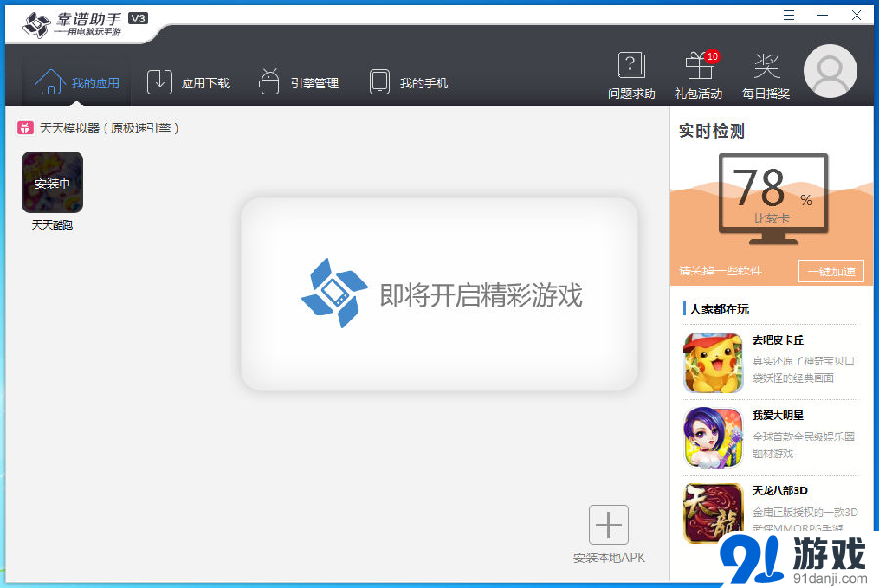The width and height of the screenshot is (879, 588).
Task: Click the 天天酷跑 app name label
Action: [x=53, y=225]
